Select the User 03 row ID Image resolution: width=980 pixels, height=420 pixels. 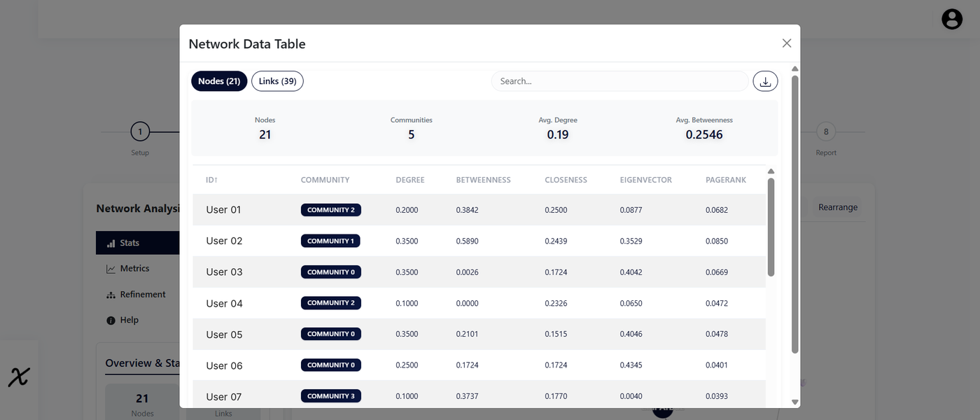224,272
